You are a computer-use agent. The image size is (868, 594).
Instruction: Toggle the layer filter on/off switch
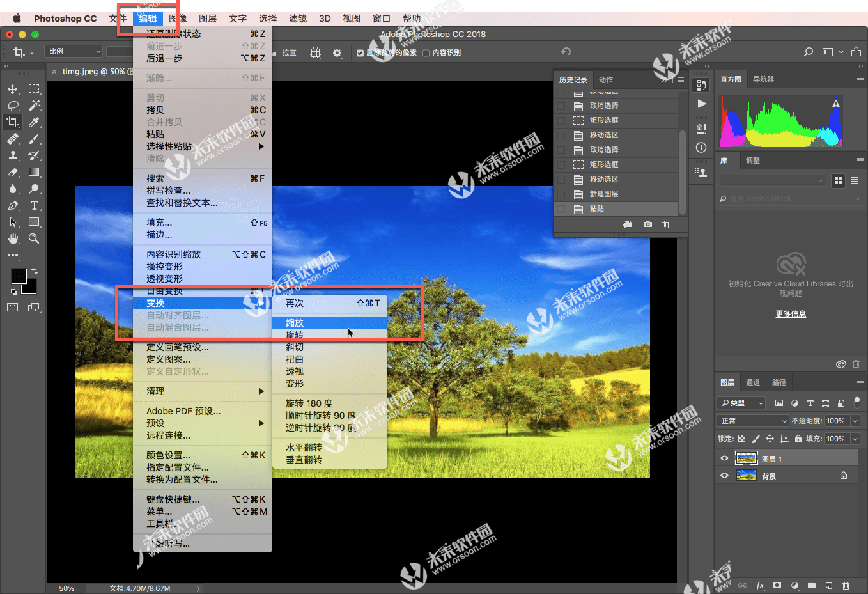tap(857, 403)
